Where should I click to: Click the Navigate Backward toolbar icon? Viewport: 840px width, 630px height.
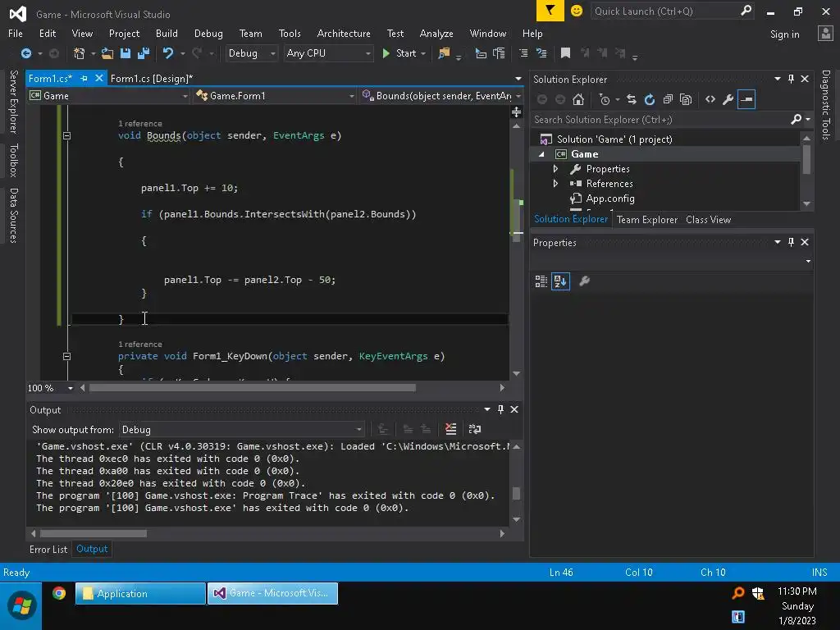click(x=25, y=53)
